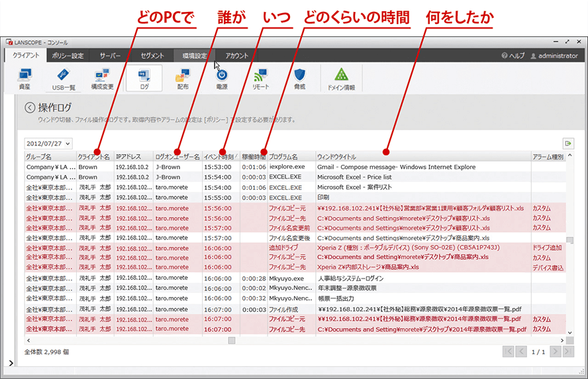Sort by クライアント名 column header
Screen dimensions: 588x379
tap(95, 157)
